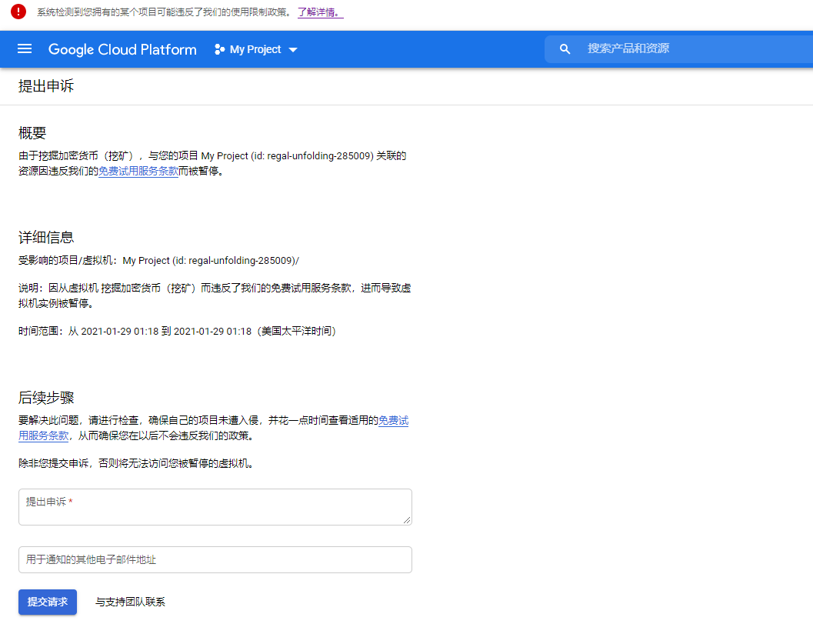The width and height of the screenshot is (813, 644).
Task: Click the 搜索产品和资源 search bar
Action: [677, 48]
